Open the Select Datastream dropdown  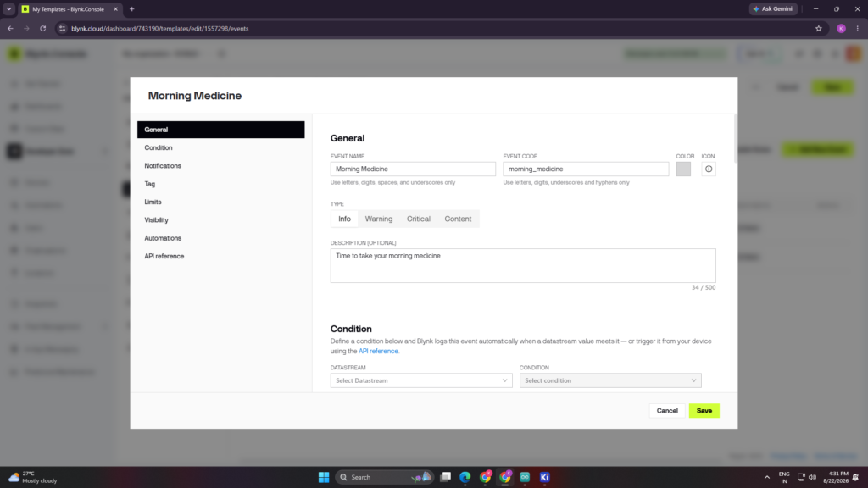coord(421,380)
